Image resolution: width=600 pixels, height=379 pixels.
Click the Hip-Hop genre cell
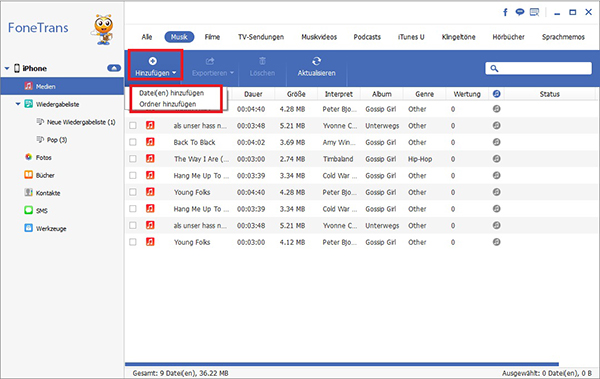pyautogui.click(x=420, y=159)
